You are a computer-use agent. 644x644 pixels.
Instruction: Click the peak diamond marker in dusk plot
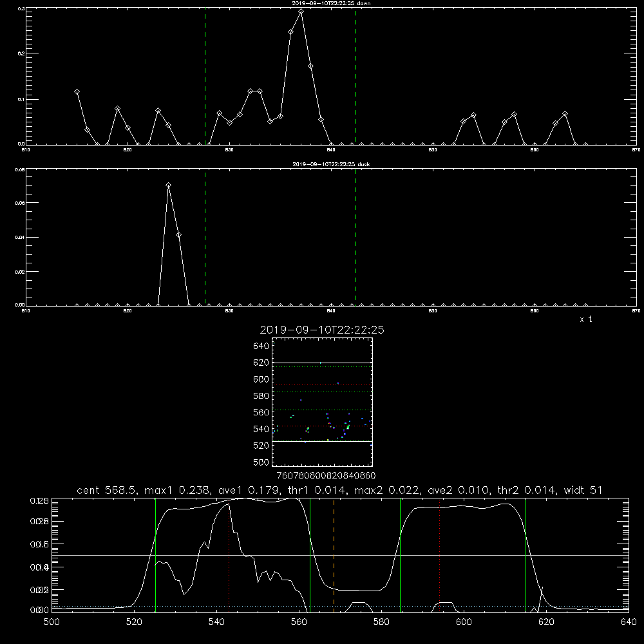pyautogui.click(x=168, y=185)
